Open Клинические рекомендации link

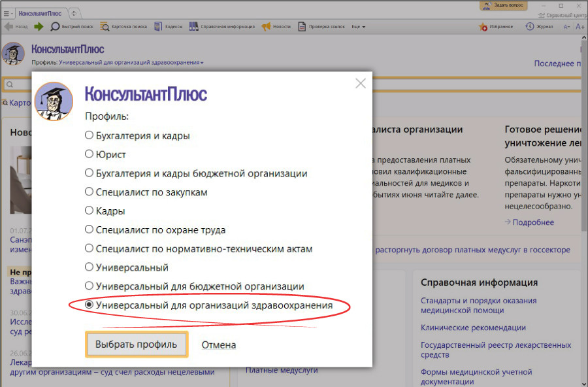(x=473, y=328)
